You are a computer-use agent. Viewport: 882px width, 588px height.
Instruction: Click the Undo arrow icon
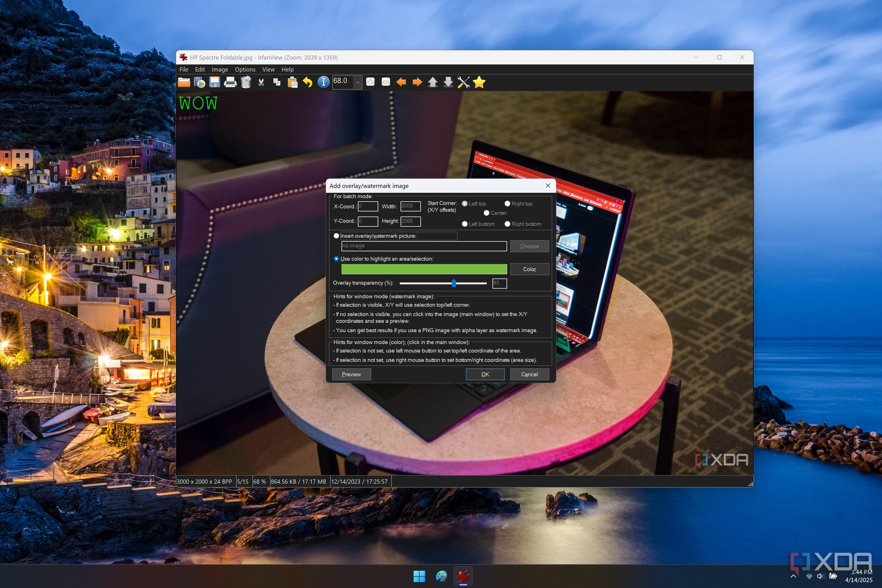pyautogui.click(x=308, y=82)
